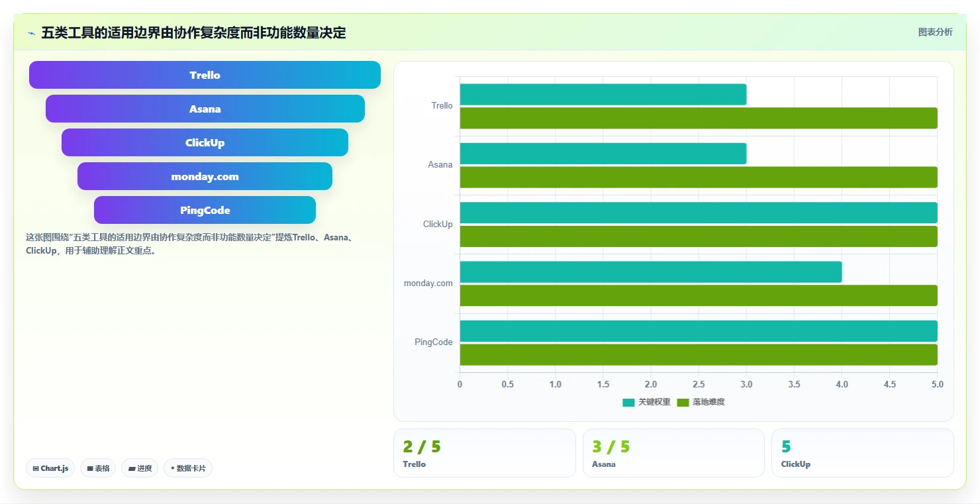Click the monday.com y-axis label in chart
Viewport: 980px width, 504px height.
pos(428,283)
